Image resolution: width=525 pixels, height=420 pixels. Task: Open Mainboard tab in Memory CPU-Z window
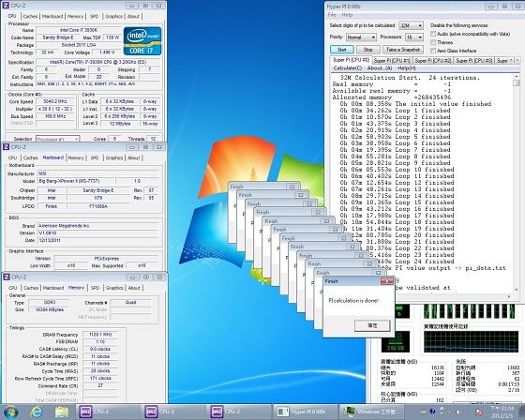53,288
